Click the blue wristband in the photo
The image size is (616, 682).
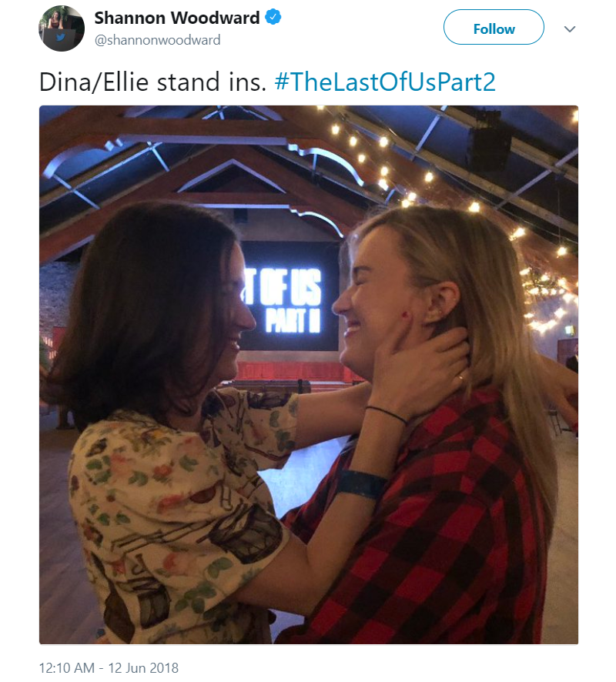pyautogui.click(x=361, y=484)
